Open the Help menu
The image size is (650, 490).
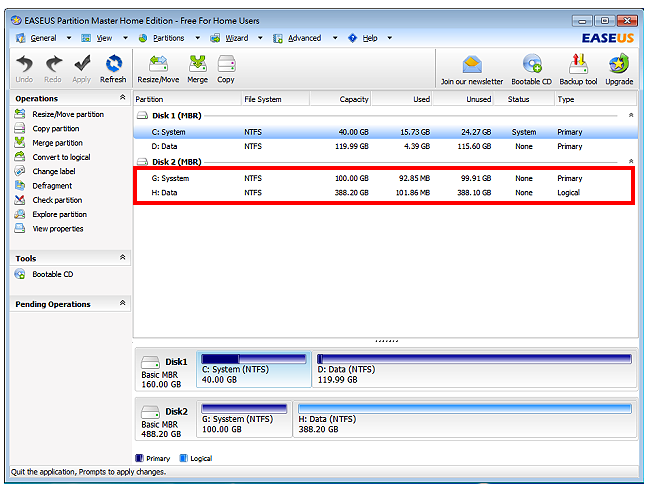pyautogui.click(x=370, y=38)
